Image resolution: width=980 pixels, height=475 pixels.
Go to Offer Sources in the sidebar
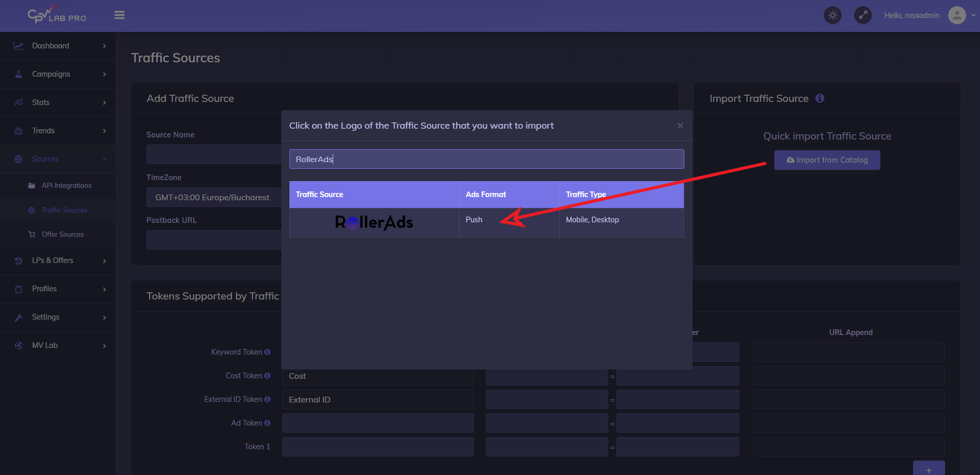click(x=62, y=235)
